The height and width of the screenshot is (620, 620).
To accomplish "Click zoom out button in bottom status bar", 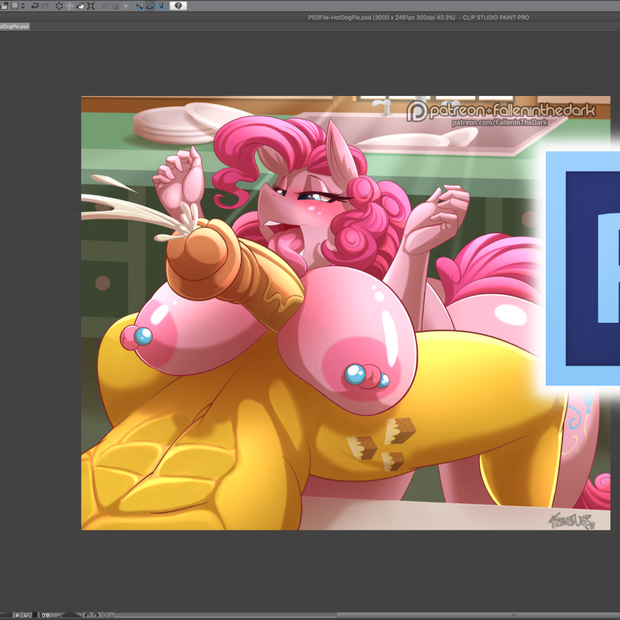I will 18,615.
